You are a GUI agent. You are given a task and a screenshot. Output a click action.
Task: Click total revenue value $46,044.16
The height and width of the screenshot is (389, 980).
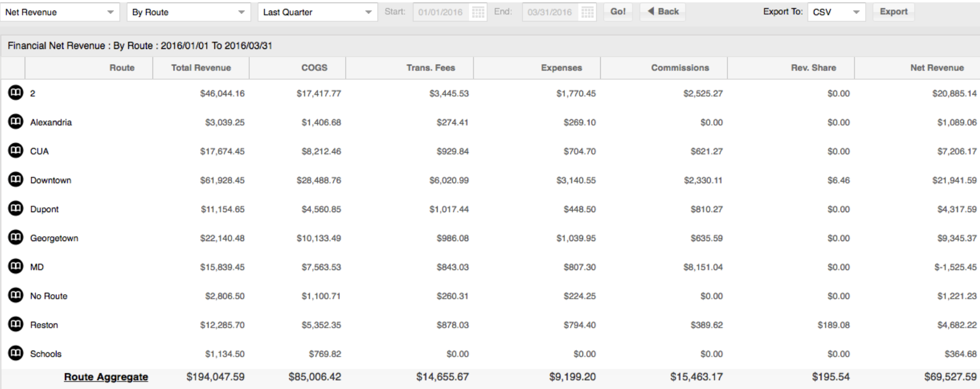(222, 94)
